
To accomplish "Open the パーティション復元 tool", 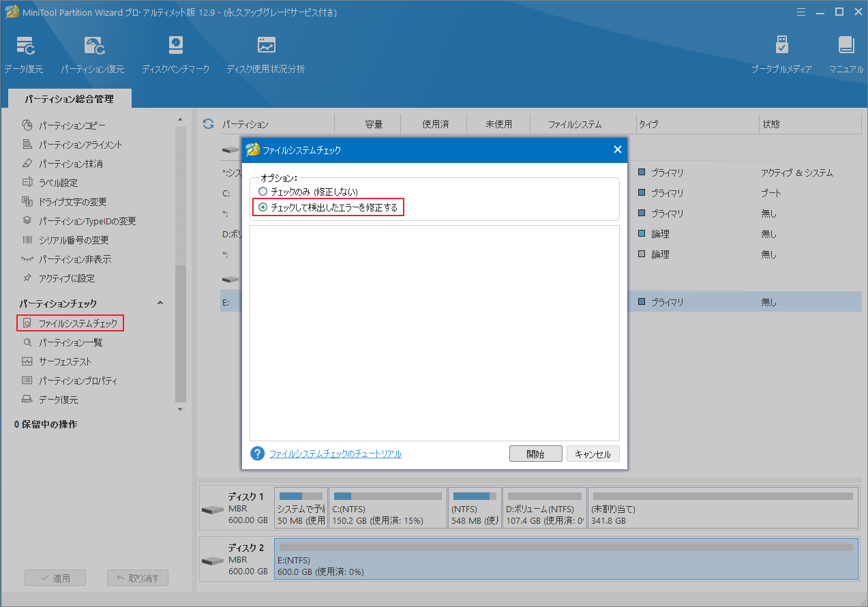I will 93,54.
